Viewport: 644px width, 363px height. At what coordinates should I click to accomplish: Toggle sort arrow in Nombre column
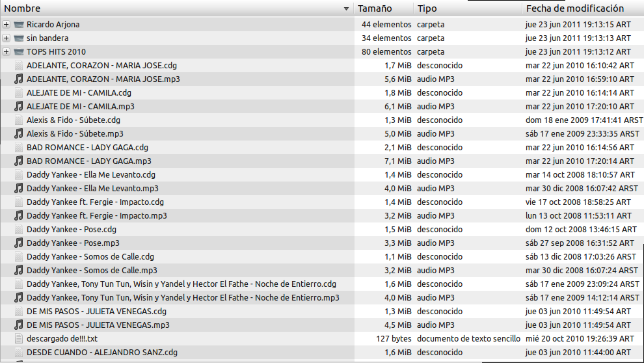click(x=346, y=8)
